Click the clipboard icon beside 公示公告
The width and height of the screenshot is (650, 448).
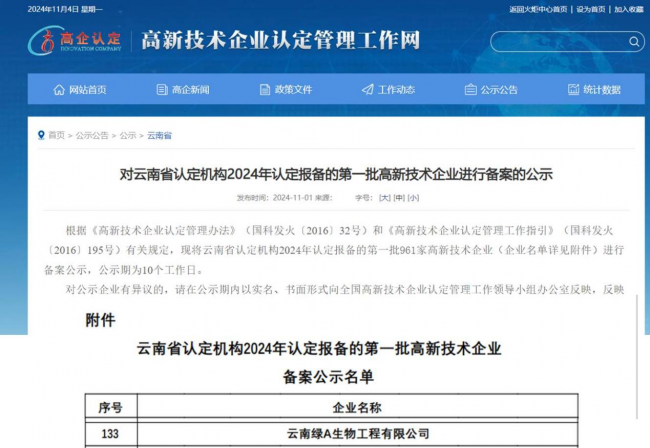(471, 90)
